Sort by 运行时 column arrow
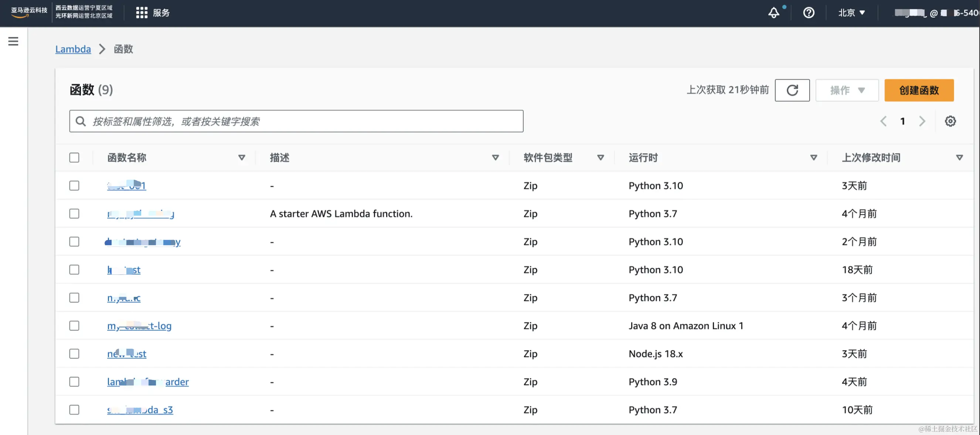 tap(813, 157)
